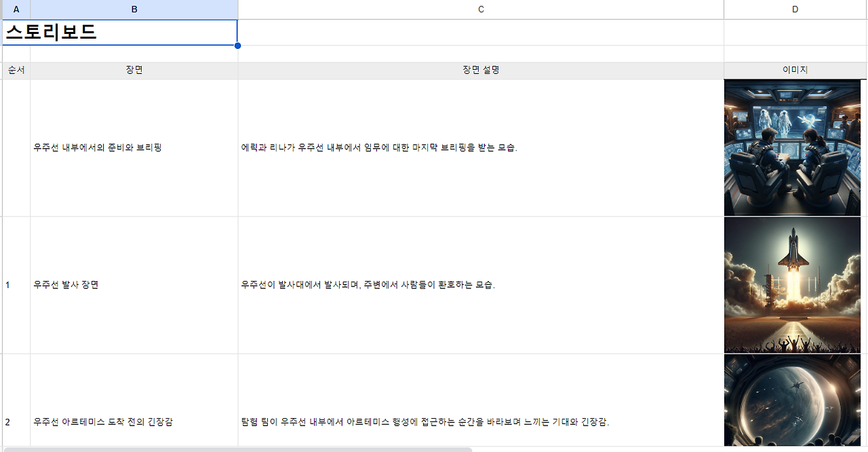Viewport: 868px width, 452px height.
Task: Click the 장면 header cell
Action: click(134, 71)
